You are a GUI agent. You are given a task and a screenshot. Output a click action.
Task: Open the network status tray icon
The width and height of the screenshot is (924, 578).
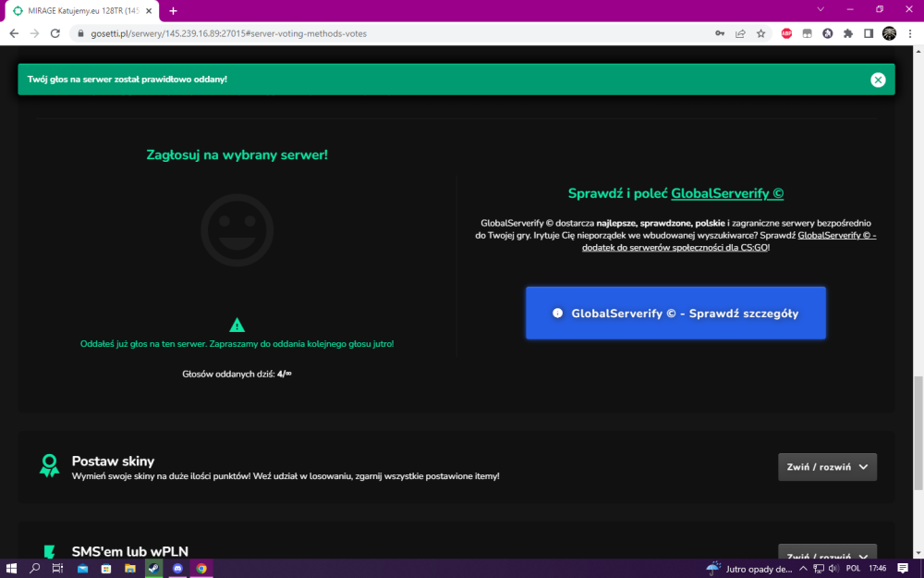819,569
